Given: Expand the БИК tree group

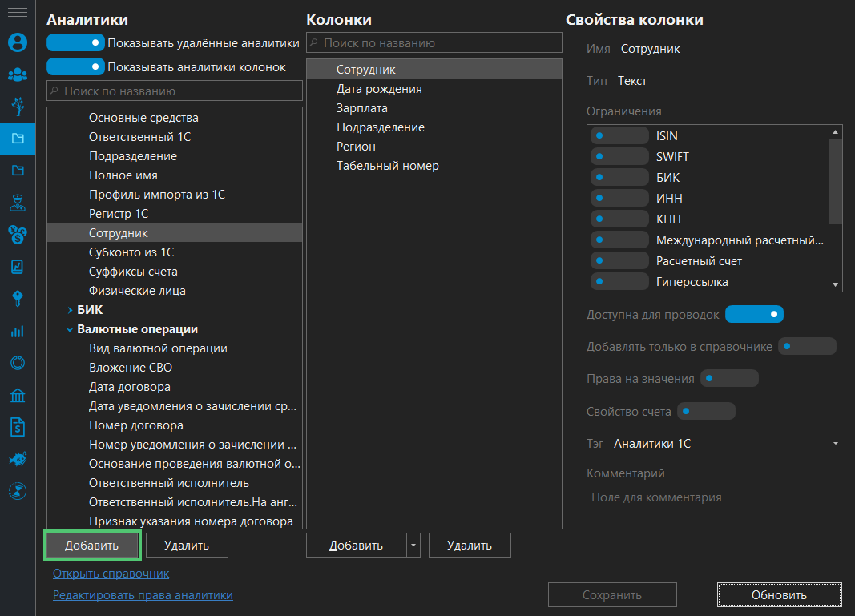Looking at the screenshot, I should 69,308.
